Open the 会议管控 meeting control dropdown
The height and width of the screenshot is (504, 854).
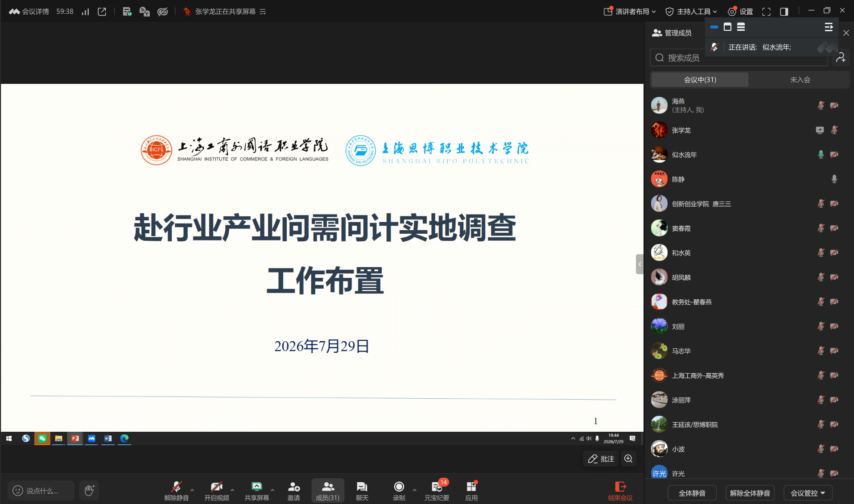[x=808, y=493]
